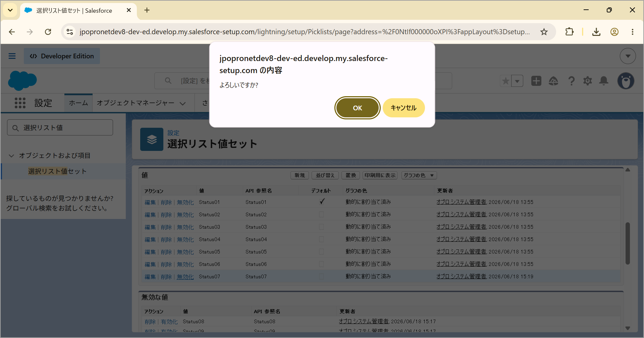Click 削除 for Status02
Viewport: 644px width, 338px height.
coord(166,215)
